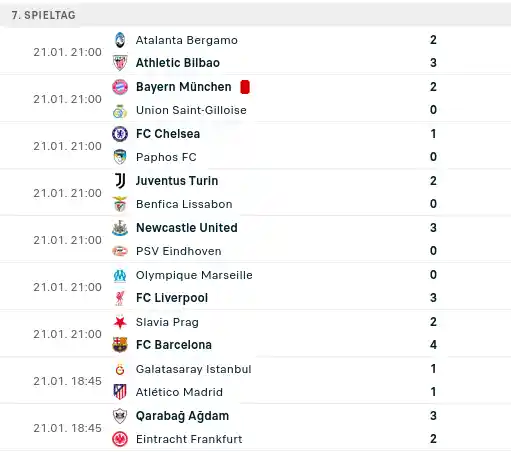Image resolution: width=511 pixels, height=452 pixels.
Task: Click PSV Eindhoven club logo
Action: coord(120,251)
